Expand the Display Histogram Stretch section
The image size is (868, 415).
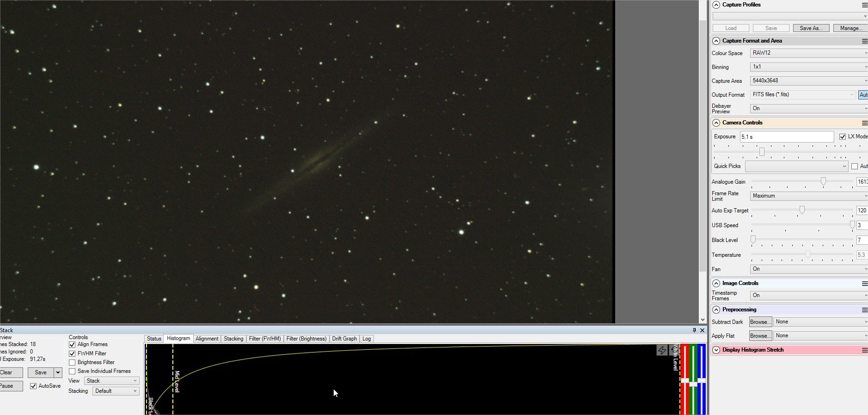716,350
